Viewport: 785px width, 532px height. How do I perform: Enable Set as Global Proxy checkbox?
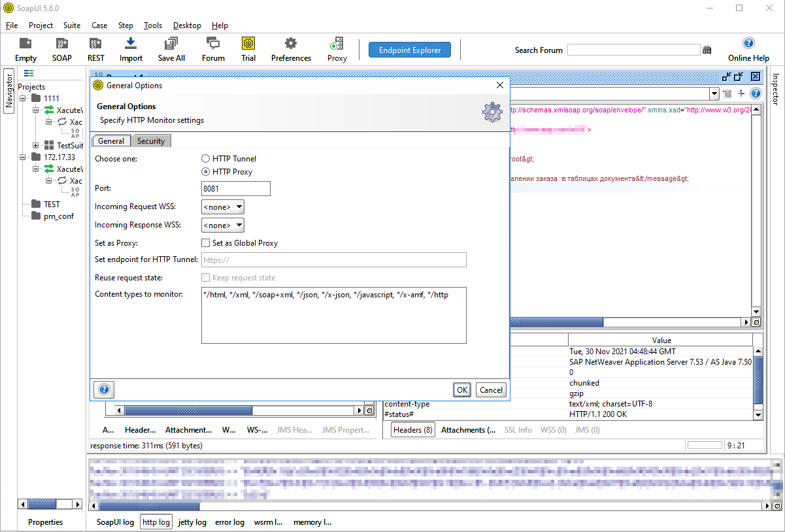pos(206,243)
